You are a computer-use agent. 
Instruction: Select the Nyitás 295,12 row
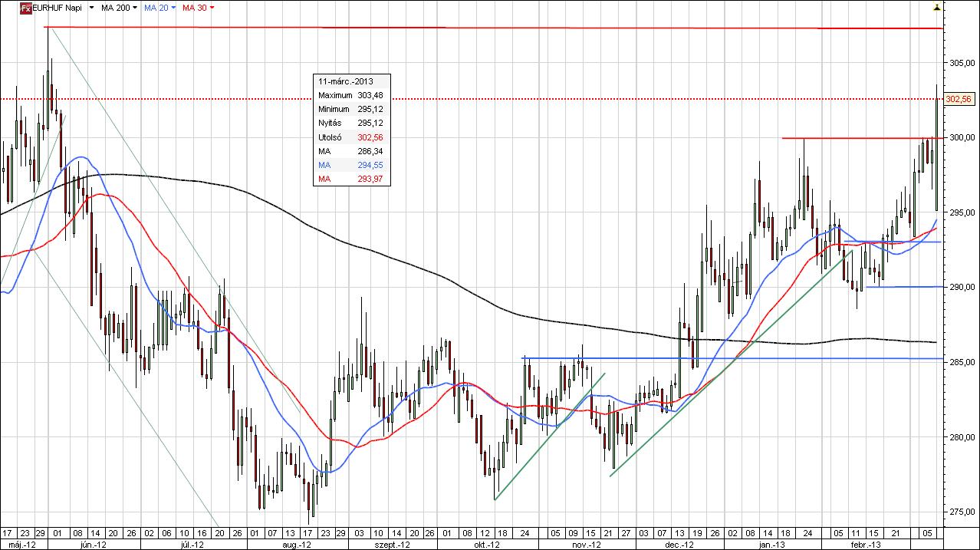pos(351,123)
